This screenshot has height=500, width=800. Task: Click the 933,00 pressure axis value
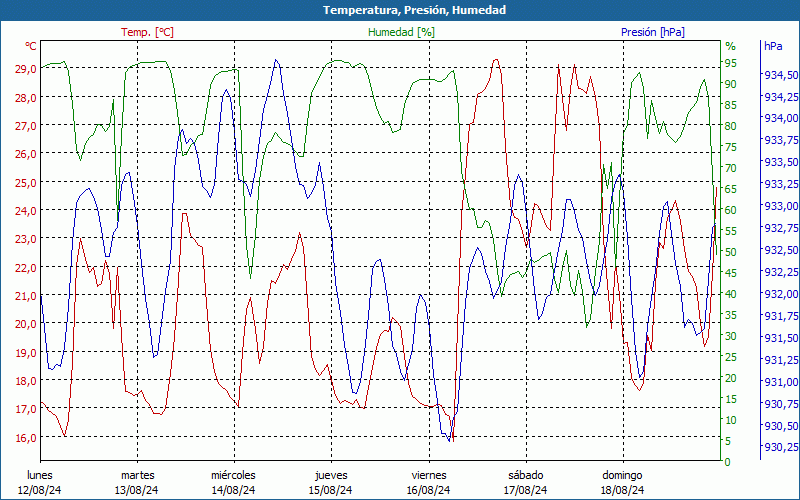point(781,206)
